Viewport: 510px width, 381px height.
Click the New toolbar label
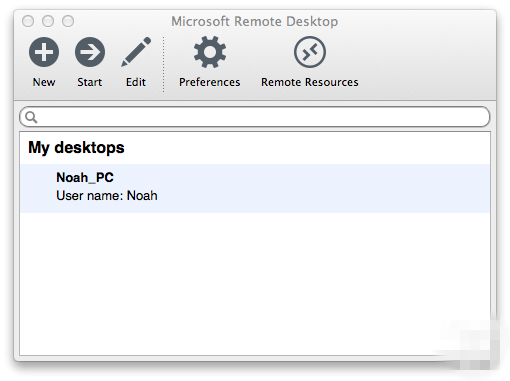pos(44,82)
